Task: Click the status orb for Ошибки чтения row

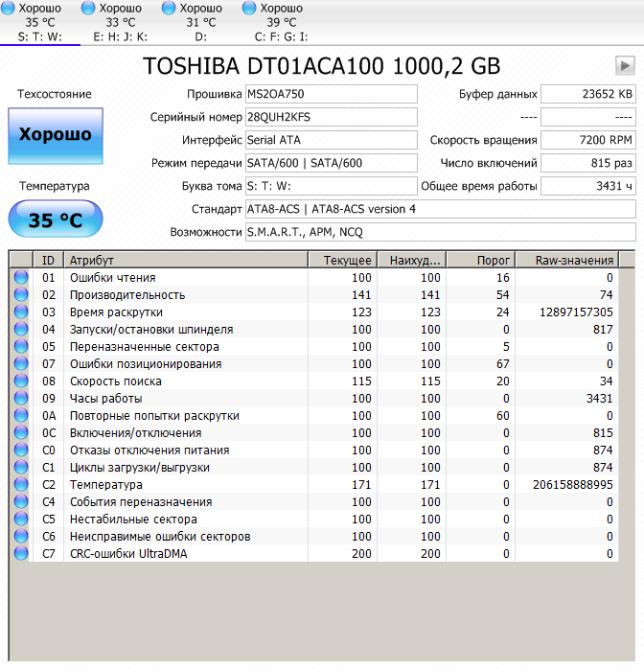Action: (x=21, y=278)
